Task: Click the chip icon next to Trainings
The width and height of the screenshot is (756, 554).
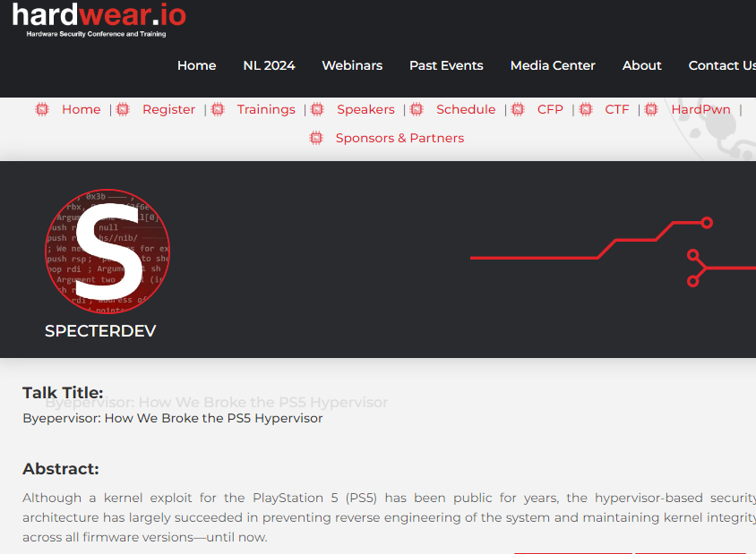Action: [217, 109]
